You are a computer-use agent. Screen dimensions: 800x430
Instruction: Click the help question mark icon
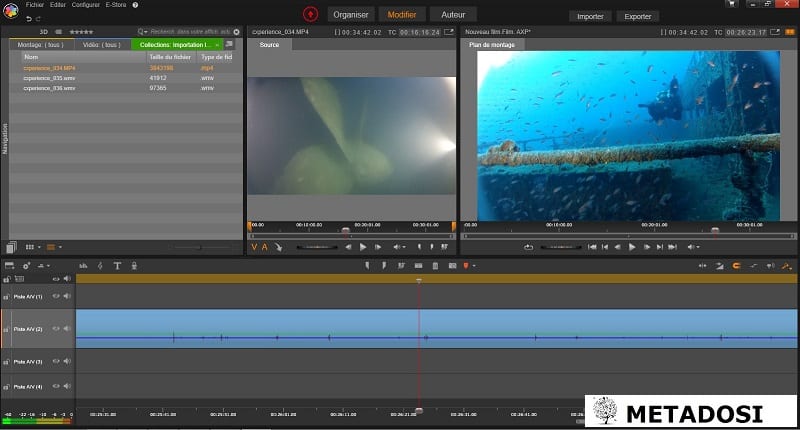135,5
